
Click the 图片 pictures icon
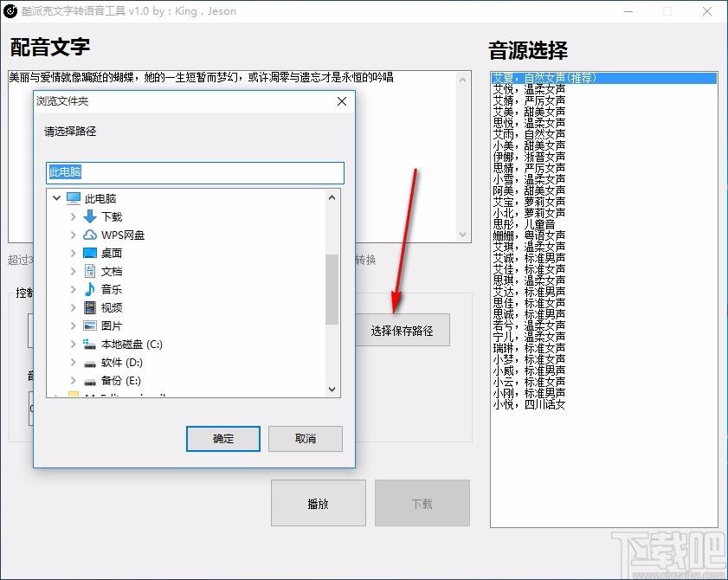pyautogui.click(x=90, y=325)
